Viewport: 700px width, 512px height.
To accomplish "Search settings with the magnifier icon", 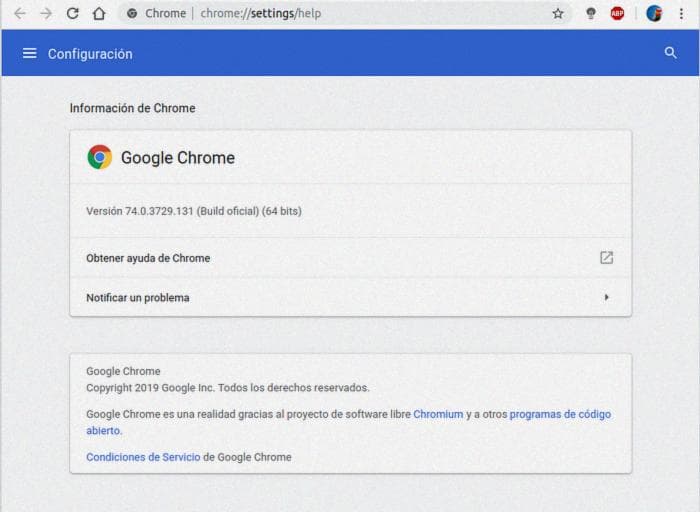I will pos(670,53).
